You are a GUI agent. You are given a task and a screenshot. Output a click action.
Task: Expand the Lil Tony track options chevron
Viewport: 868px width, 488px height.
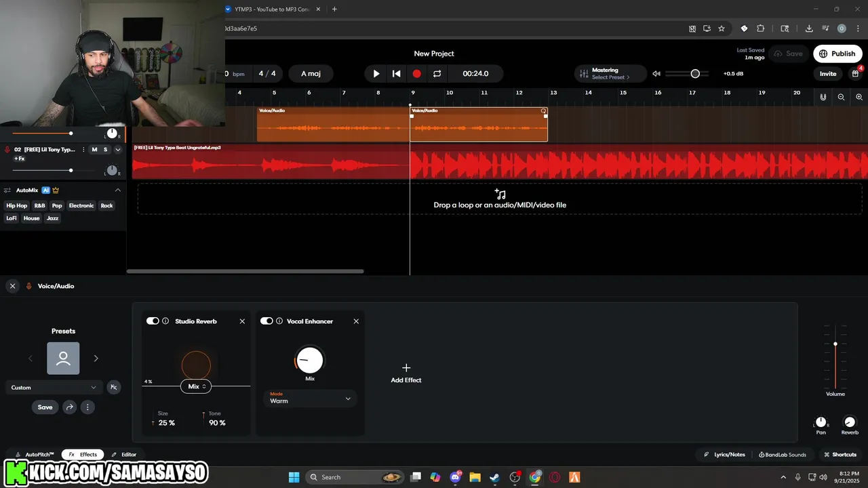(118, 149)
